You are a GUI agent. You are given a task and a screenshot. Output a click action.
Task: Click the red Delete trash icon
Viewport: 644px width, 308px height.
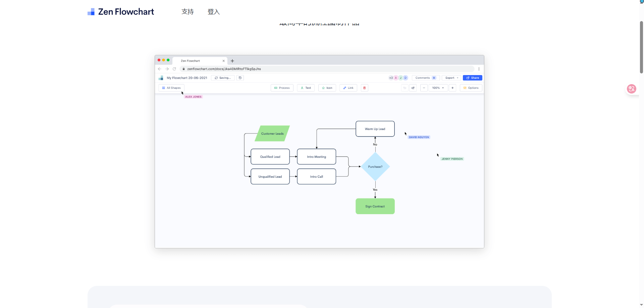(365, 88)
